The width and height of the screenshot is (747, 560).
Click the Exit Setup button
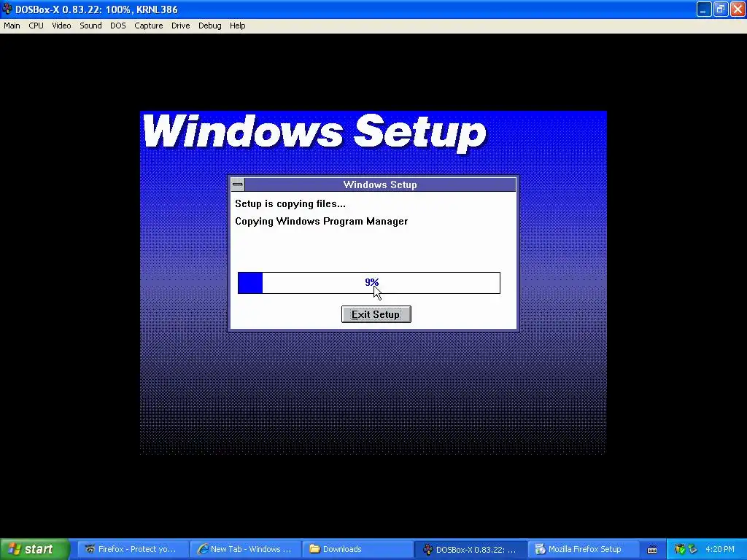[x=376, y=314]
